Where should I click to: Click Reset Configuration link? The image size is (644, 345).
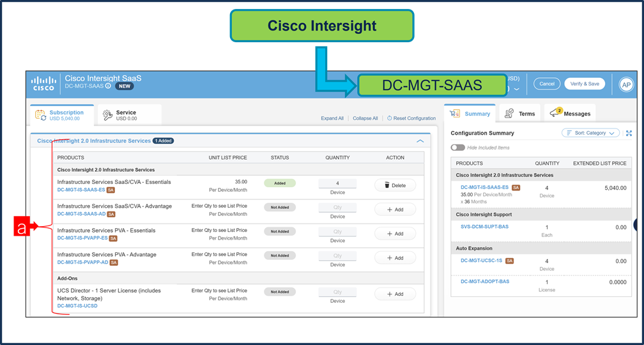[x=411, y=118]
